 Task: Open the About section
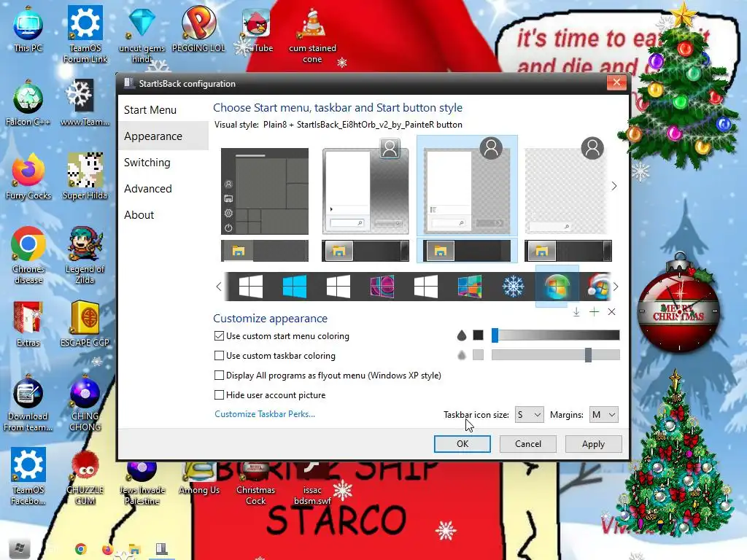pos(139,215)
